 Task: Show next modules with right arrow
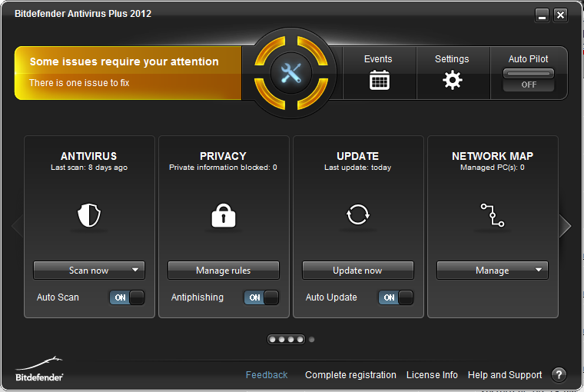(x=565, y=226)
